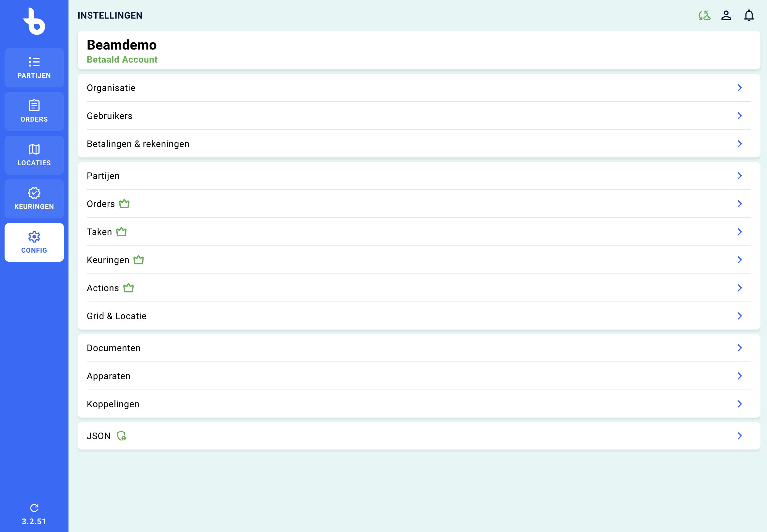This screenshot has width=767, height=532.
Task: Expand the Documenten row chevron
Action: pos(739,348)
